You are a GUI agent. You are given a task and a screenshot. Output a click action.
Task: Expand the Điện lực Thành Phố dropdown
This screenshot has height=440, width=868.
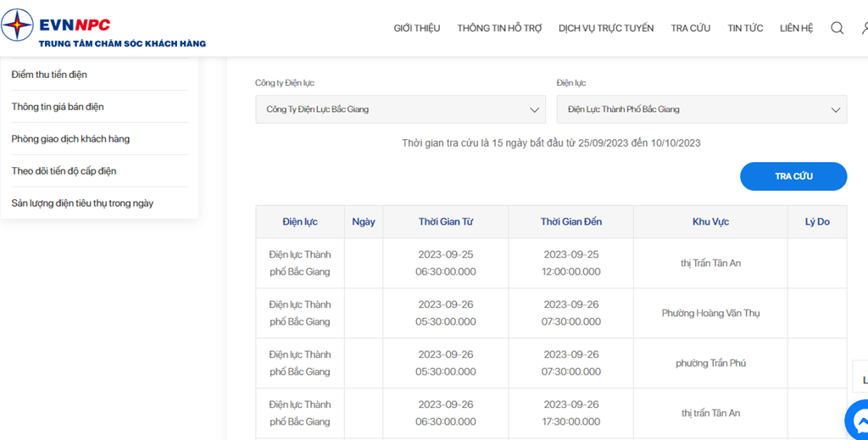701,109
